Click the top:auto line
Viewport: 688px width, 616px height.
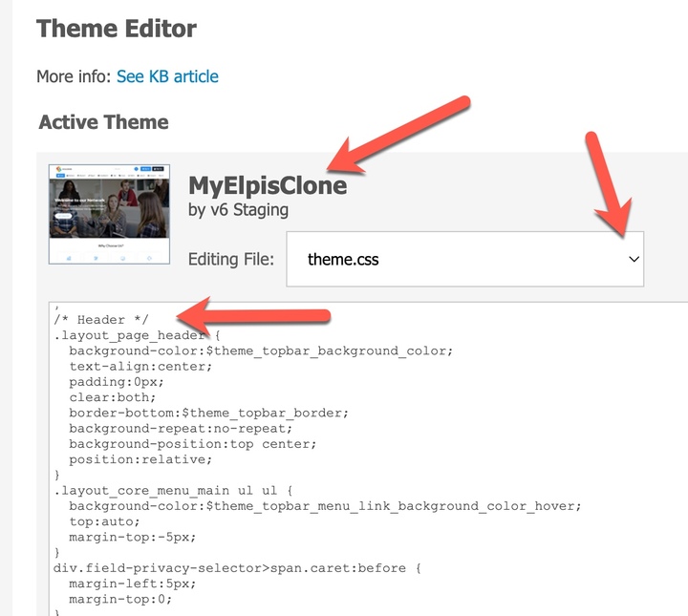click(104, 521)
